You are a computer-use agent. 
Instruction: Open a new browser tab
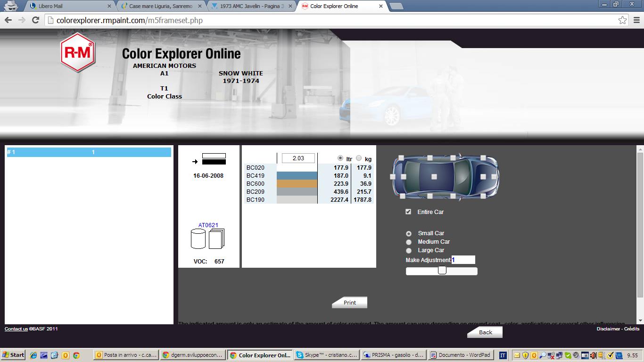click(396, 6)
